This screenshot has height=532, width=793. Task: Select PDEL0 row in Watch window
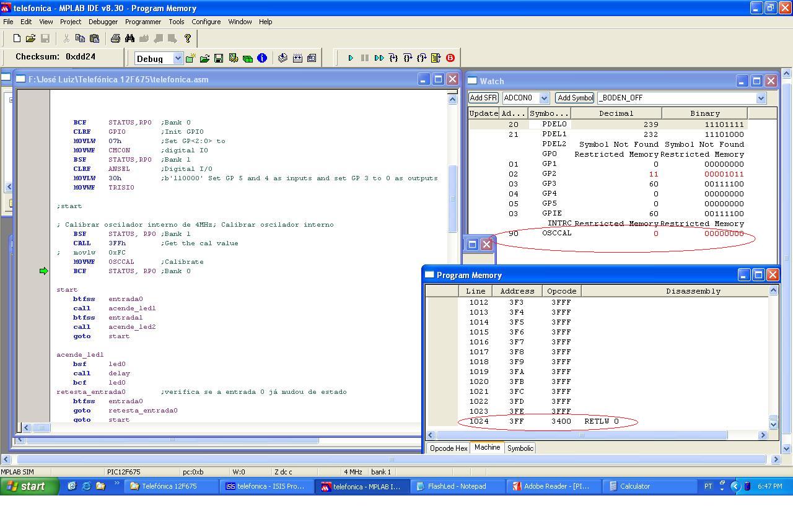(608, 124)
